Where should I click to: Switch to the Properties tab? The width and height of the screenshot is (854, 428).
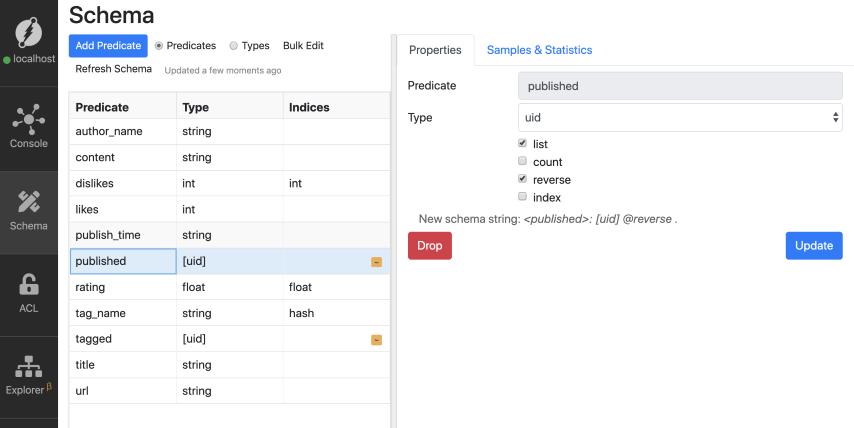435,50
